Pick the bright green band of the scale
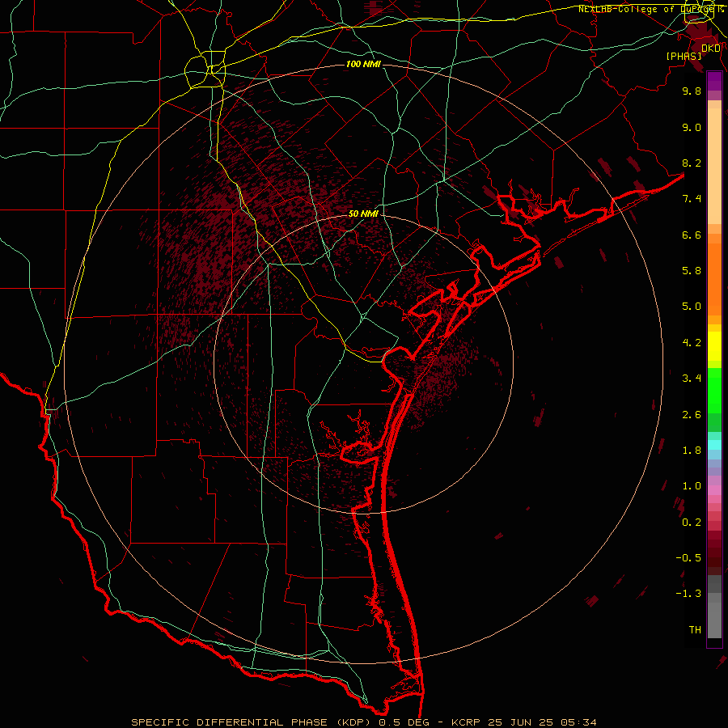The height and width of the screenshot is (728, 728). [714, 391]
